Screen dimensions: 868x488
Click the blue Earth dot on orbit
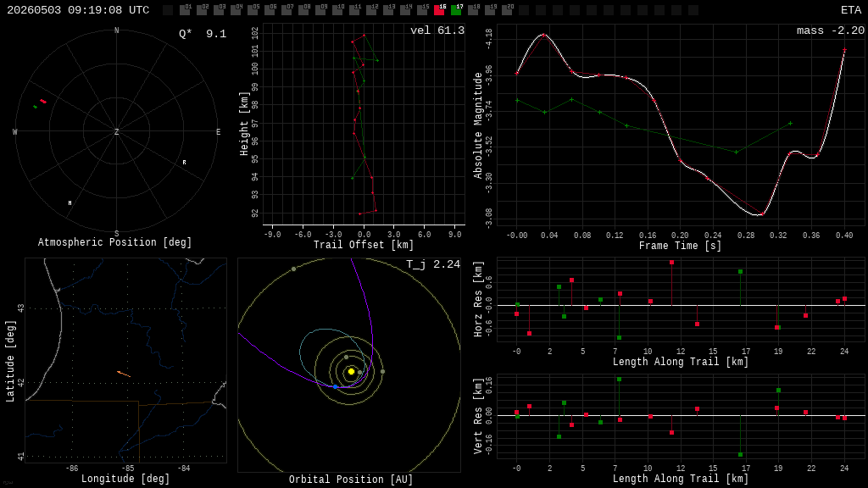336,386
